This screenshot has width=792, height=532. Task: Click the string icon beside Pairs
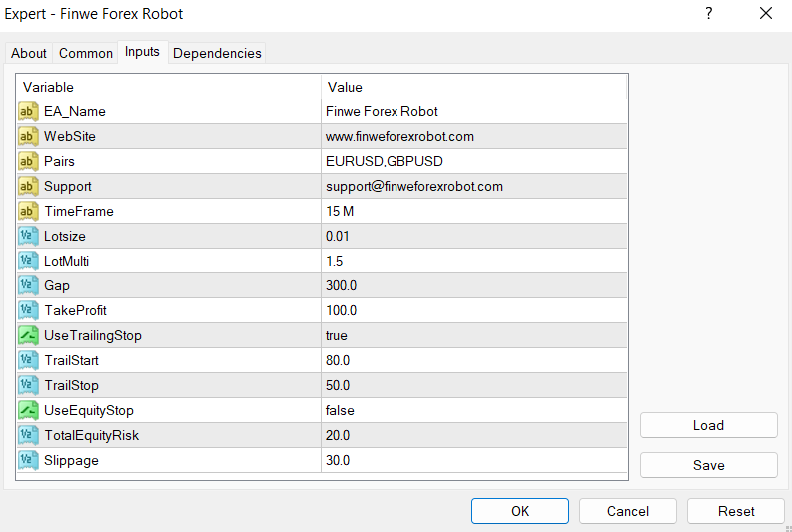point(28,161)
